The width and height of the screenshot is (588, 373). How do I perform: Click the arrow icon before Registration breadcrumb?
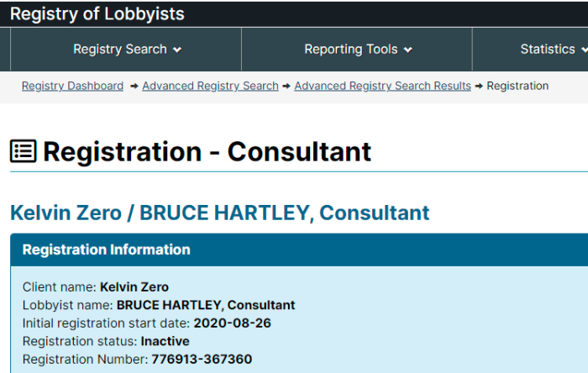479,87
